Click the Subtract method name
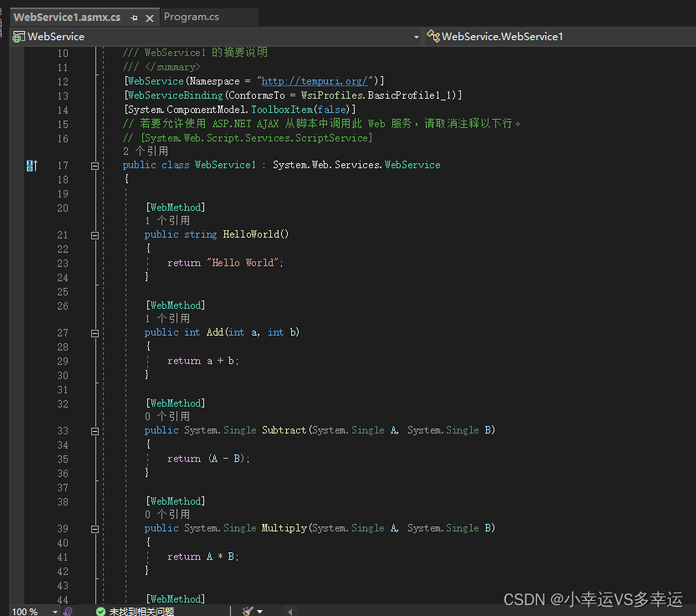 284,430
